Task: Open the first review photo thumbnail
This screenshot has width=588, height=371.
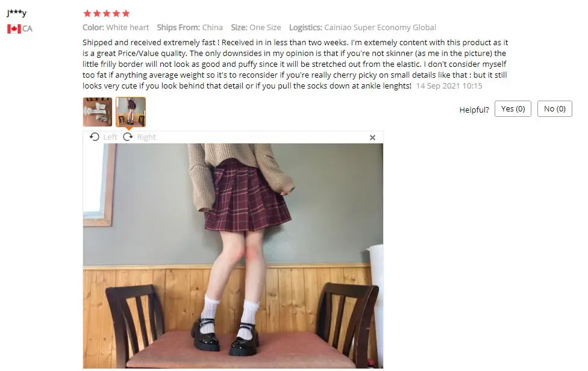Action: pyautogui.click(x=98, y=111)
